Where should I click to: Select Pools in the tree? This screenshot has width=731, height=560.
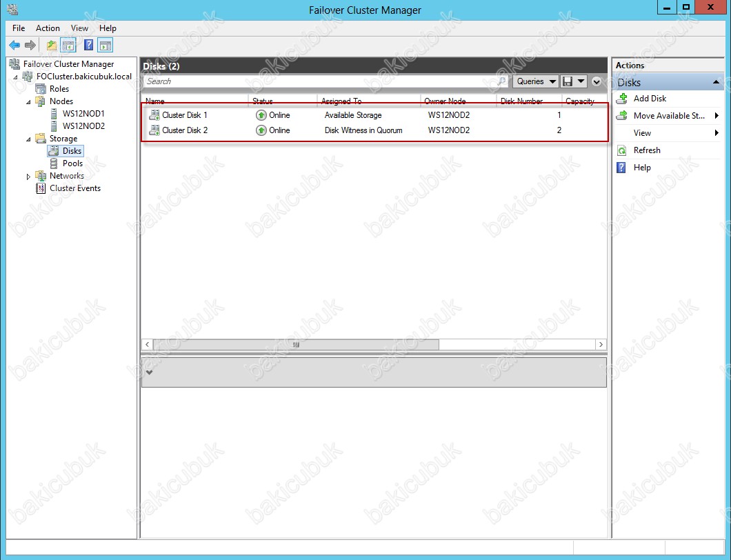tap(72, 163)
